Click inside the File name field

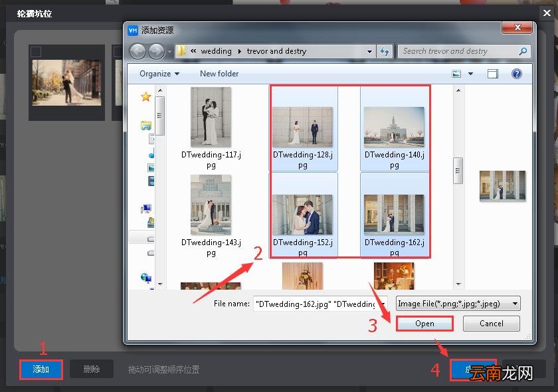[316, 304]
